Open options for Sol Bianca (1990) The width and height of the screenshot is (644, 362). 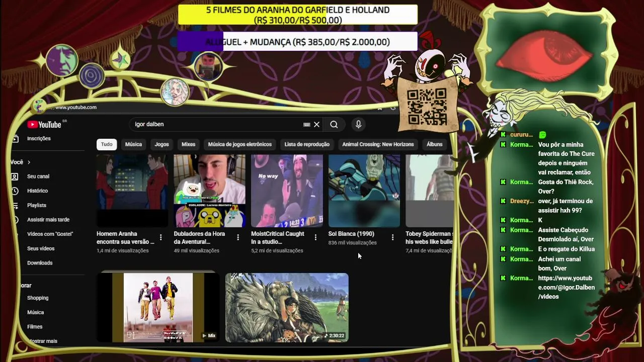tap(393, 237)
